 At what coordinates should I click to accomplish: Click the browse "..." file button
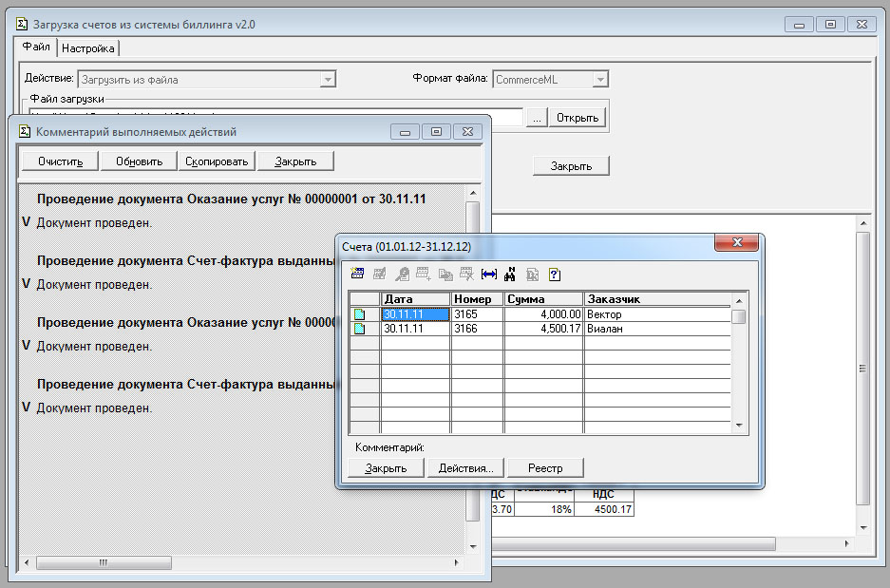click(537, 118)
